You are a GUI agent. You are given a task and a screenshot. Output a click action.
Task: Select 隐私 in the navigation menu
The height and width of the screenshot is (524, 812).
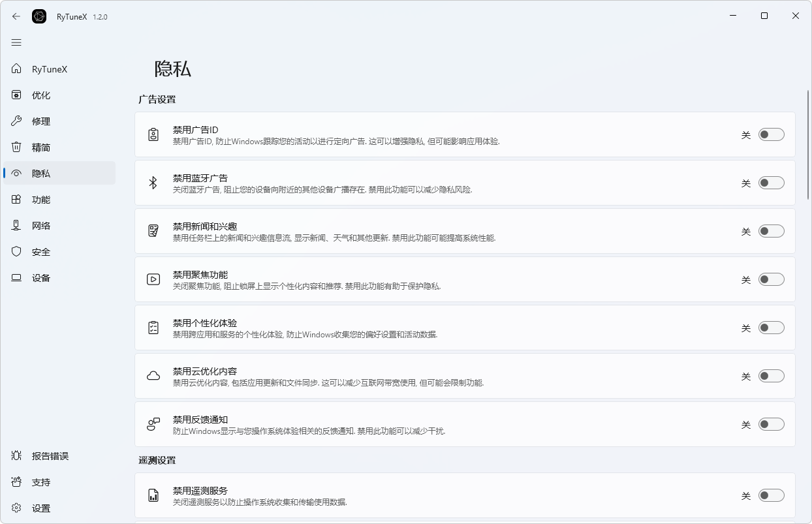41,173
